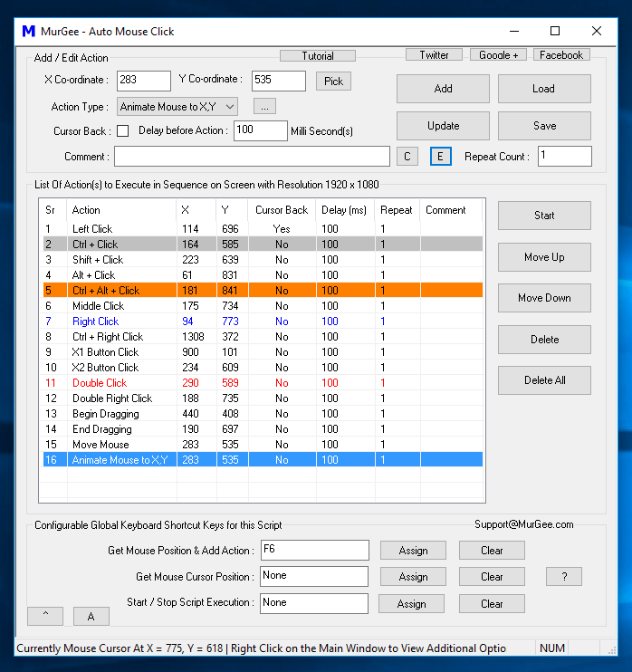The width and height of the screenshot is (632, 672).
Task: Select the Double Right Click row
Action: 263,398
